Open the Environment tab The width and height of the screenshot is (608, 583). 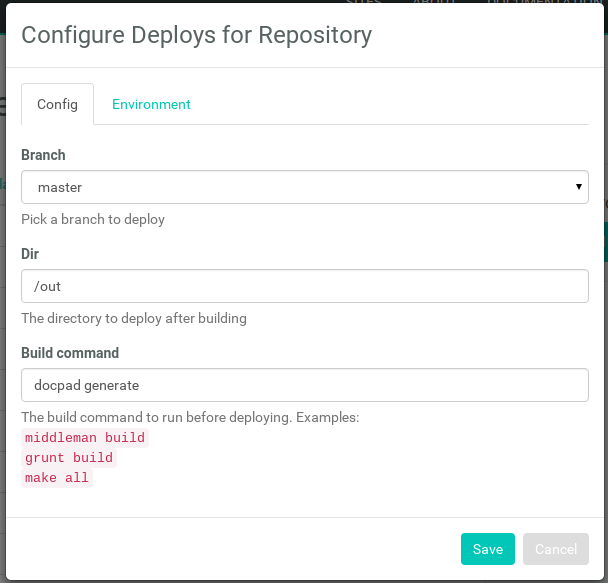pos(151,104)
